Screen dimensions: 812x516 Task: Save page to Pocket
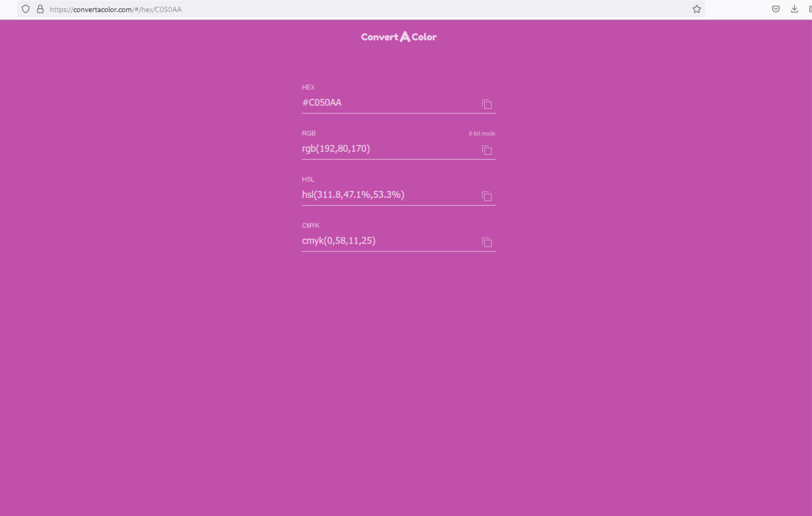776,9
